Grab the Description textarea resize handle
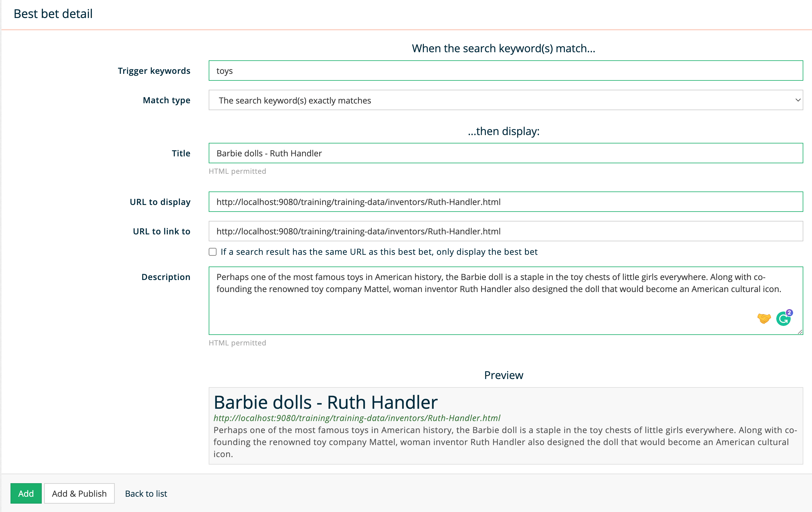The image size is (812, 512). [800, 332]
